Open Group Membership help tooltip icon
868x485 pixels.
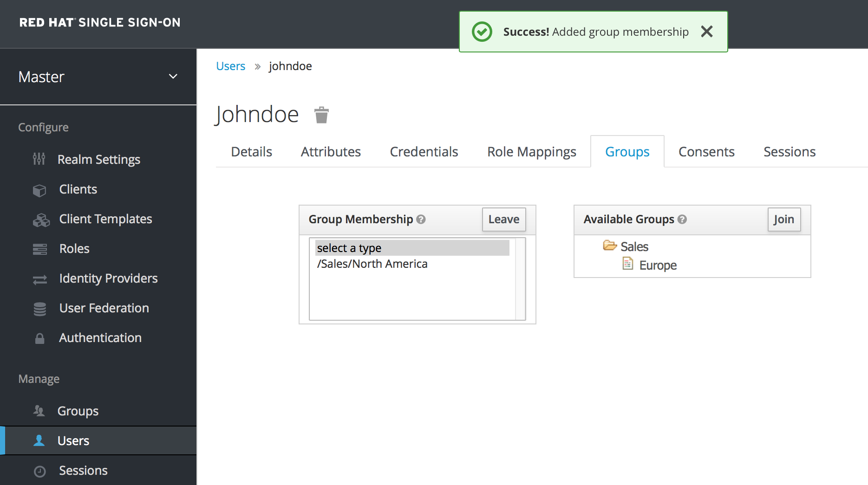(x=421, y=220)
